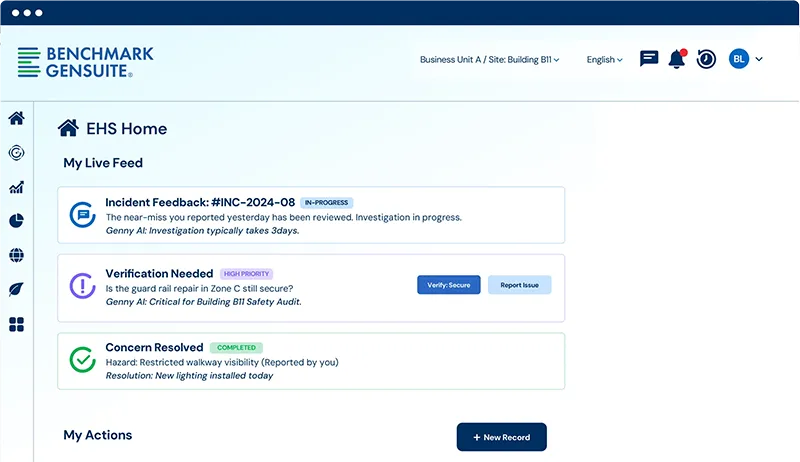This screenshot has height=462, width=800.
Task: Click the Verify: Secure button
Action: click(x=448, y=285)
